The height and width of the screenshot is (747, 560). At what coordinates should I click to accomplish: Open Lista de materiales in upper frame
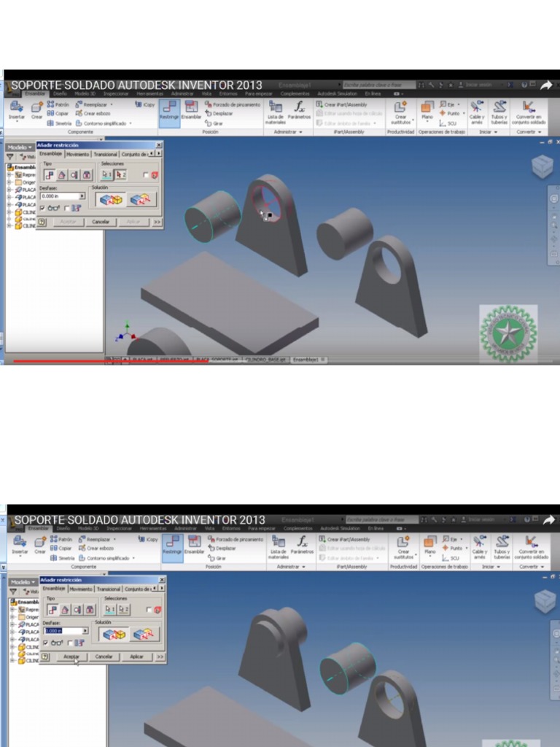[x=275, y=112]
